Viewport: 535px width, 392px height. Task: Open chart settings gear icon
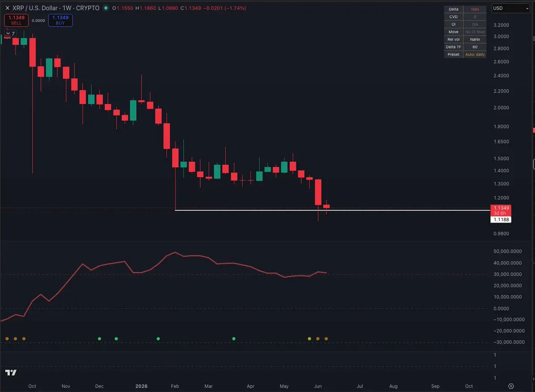pos(511,386)
